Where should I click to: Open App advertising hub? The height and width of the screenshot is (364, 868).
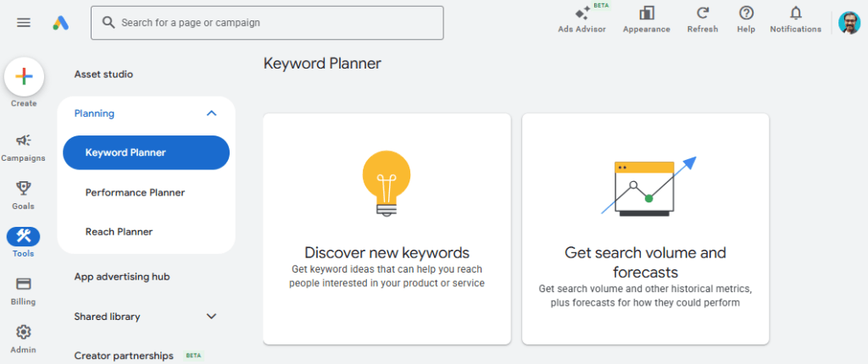coord(122,277)
